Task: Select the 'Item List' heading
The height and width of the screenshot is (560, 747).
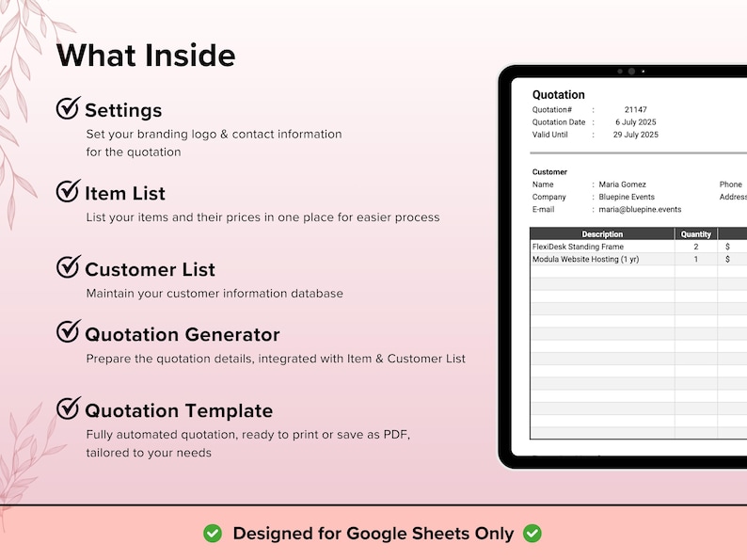Action: click(125, 194)
